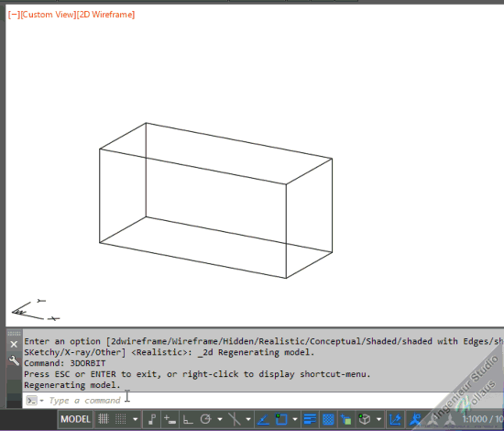504x431 pixels.
Task: Open snap mode settings dropdown arrow
Action: click(136, 419)
